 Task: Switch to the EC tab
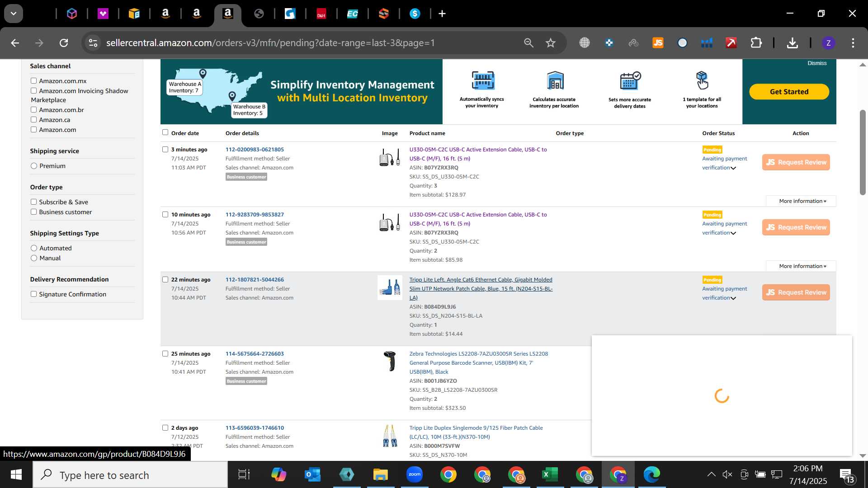(x=353, y=14)
